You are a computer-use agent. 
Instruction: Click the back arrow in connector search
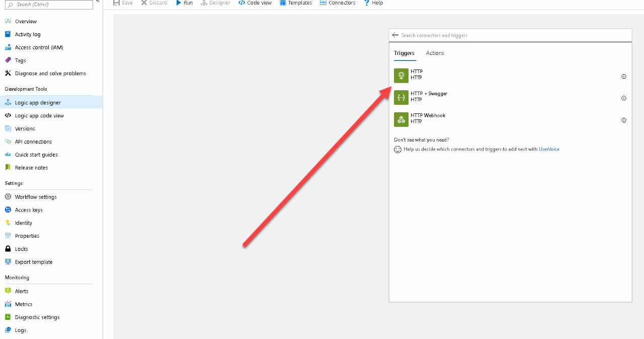click(395, 35)
